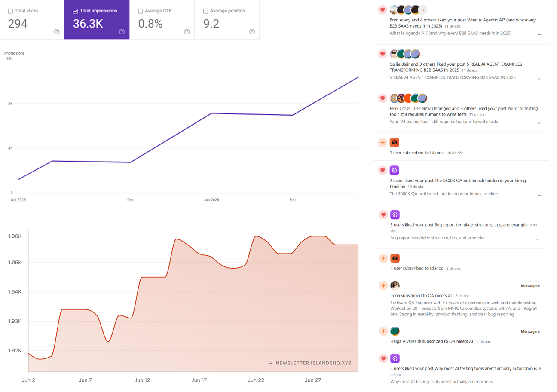This screenshot has width=557, height=392.
Task: Click Irena's profile avatar
Action: (395, 285)
